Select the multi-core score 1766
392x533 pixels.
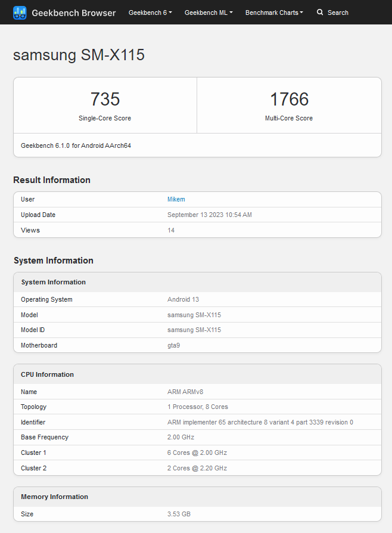[289, 99]
